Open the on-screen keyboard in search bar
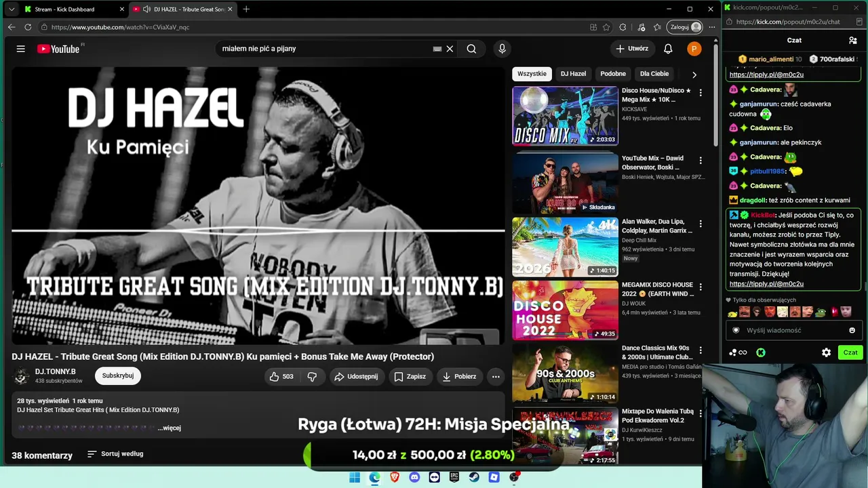The image size is (868, 488). [437, 49]
